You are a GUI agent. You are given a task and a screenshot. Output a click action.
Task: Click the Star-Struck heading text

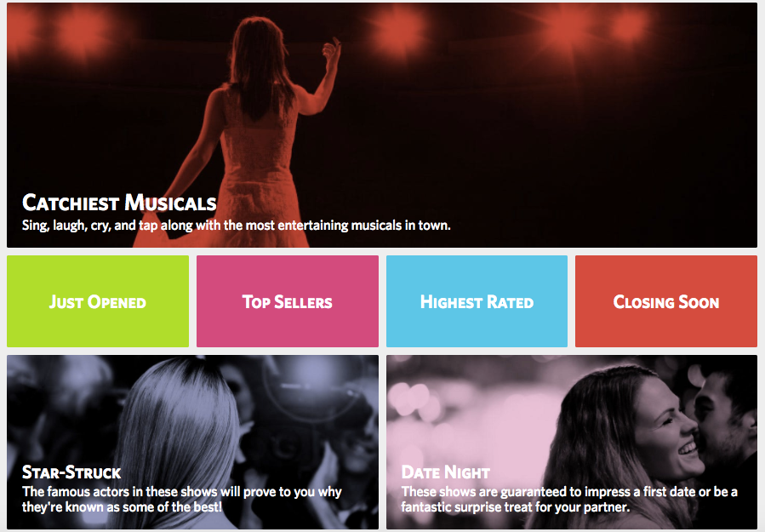[x=71, y=472]
